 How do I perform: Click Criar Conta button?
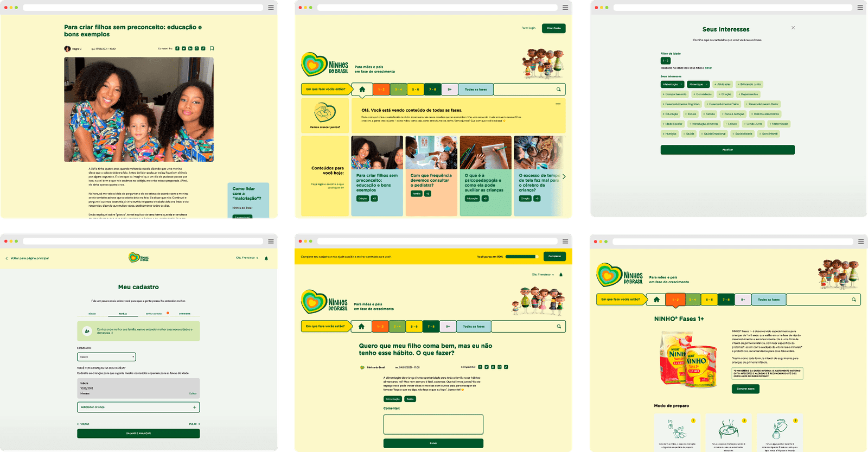554,28
